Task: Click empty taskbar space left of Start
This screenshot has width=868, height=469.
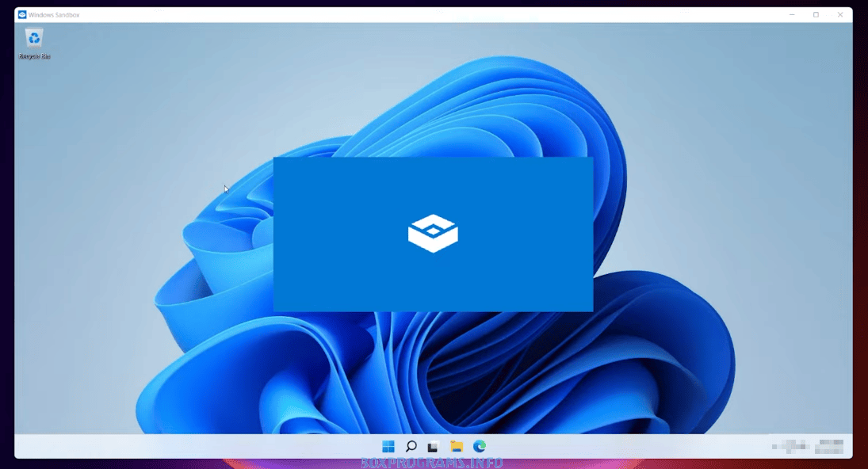Action: pos(198,447)
